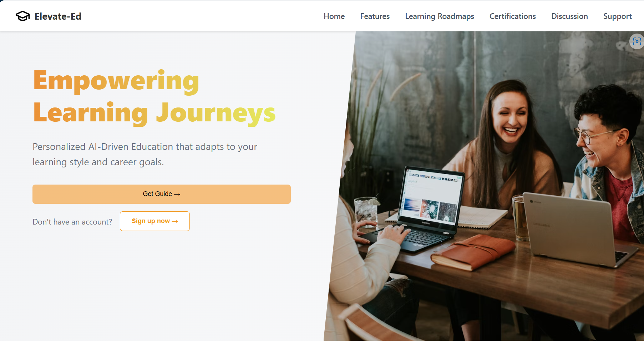Click the image search lens icon

(637, 41)
